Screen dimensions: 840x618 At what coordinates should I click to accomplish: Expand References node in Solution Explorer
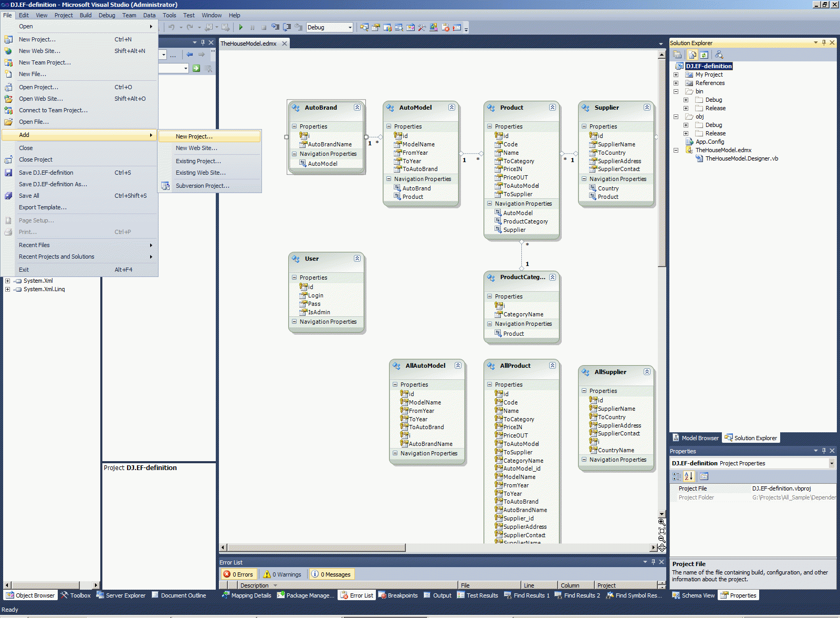(676, 83)
